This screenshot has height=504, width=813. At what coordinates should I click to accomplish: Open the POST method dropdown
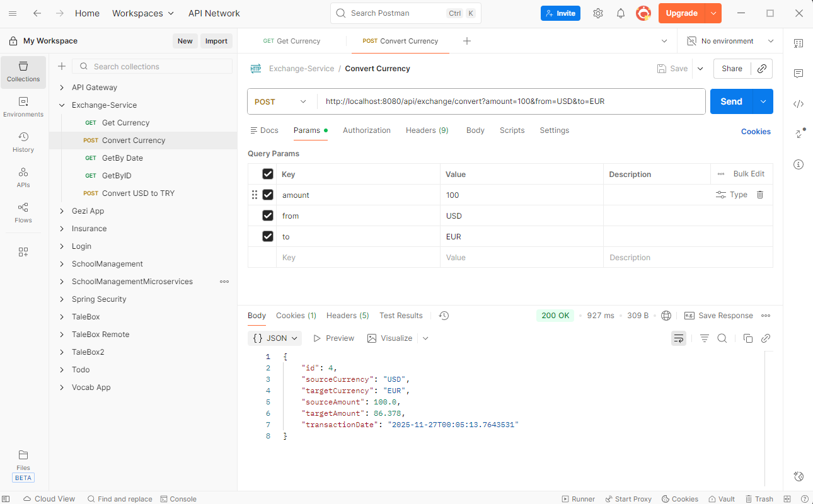(x=280, y=101)
